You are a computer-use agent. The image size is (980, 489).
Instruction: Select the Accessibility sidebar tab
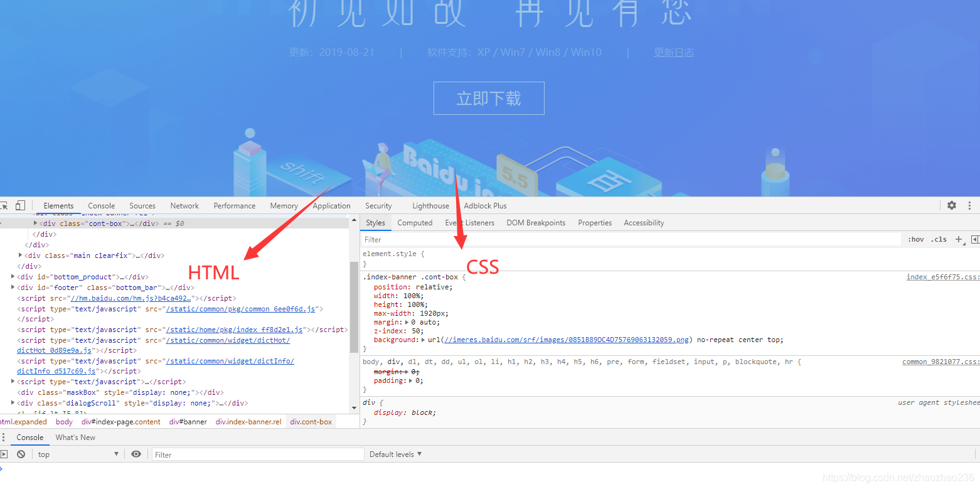tap(644, 223)
